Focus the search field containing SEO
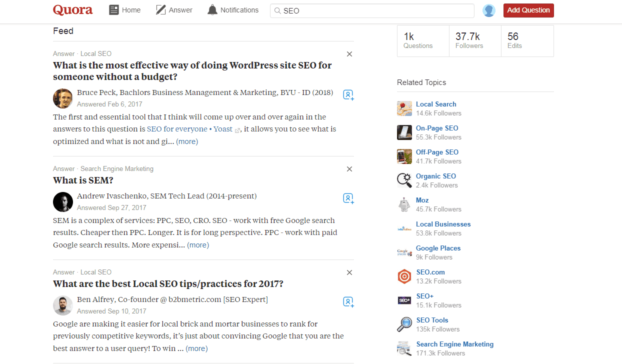The image size is (622, 364). [372, 10]
